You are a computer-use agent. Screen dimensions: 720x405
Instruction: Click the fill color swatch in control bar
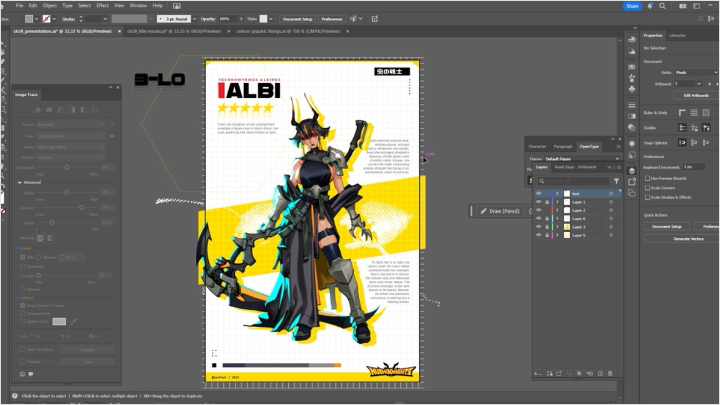click(x=29, y=19)
